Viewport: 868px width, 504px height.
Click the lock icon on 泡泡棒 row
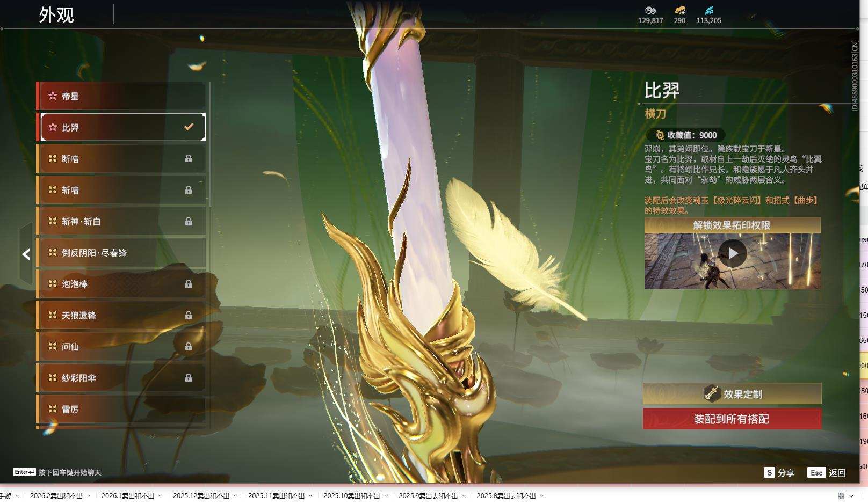click(x=189, y=284)
